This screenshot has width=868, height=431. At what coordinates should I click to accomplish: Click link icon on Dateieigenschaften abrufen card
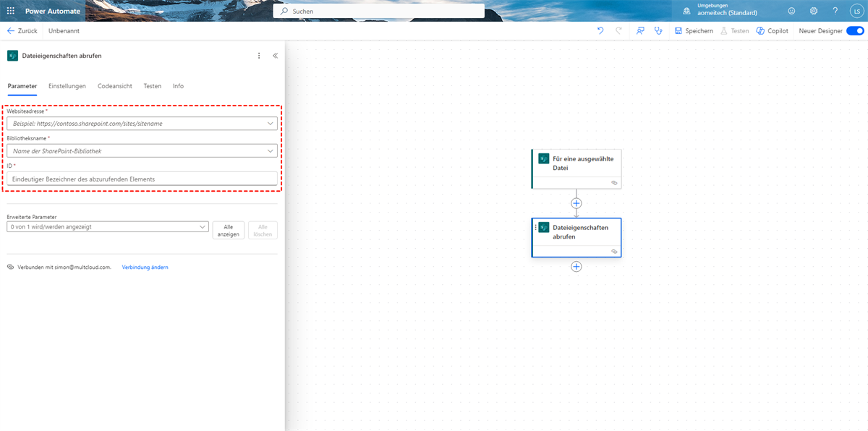[x=614, y=252]
